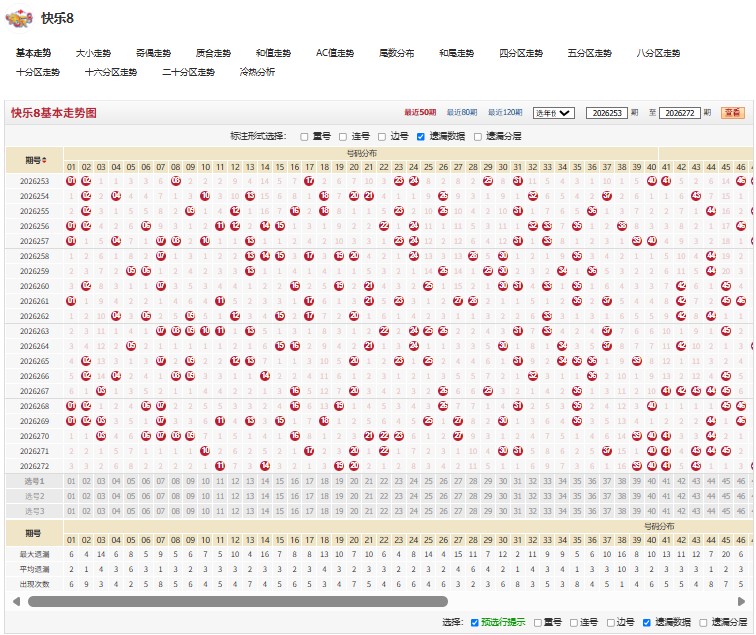The image size is (756, 635).
Task: Uncheck the 预选行提示 checkbox
Action: click(474, 622)
